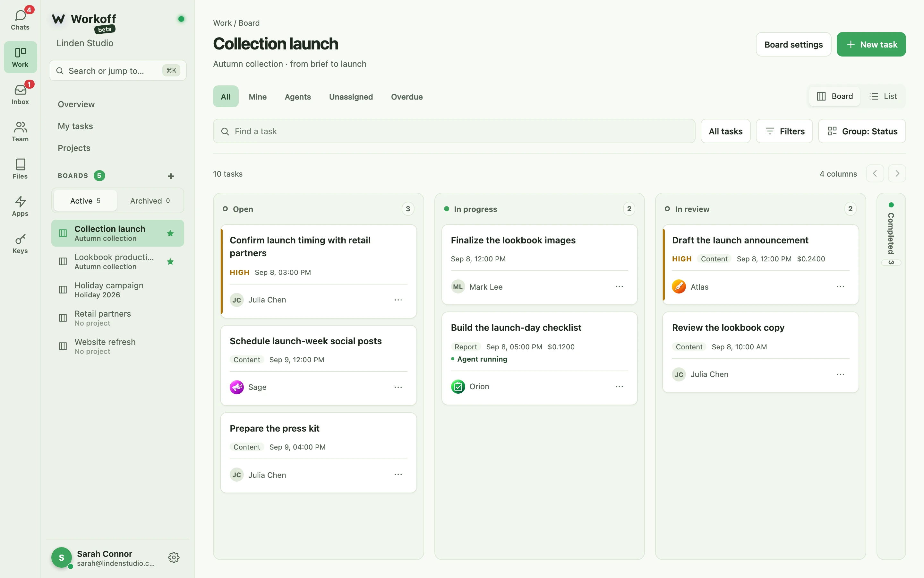The width and height of the screenshot is (924, 578).
Task: Open menu on Finalize the lookbook images card
Action: pyautogui.click(x=619, y=287)
